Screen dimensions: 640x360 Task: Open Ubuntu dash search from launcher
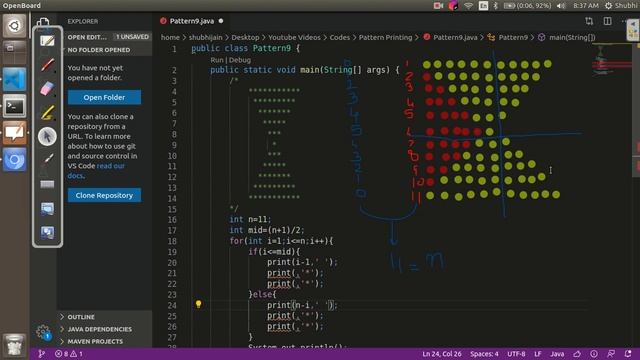point(14,26)
